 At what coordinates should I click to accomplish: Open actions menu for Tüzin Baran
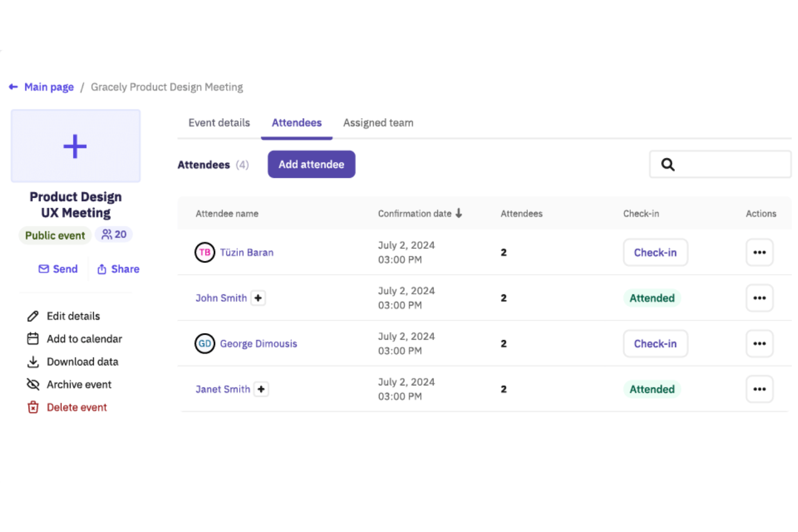point(760,252)
